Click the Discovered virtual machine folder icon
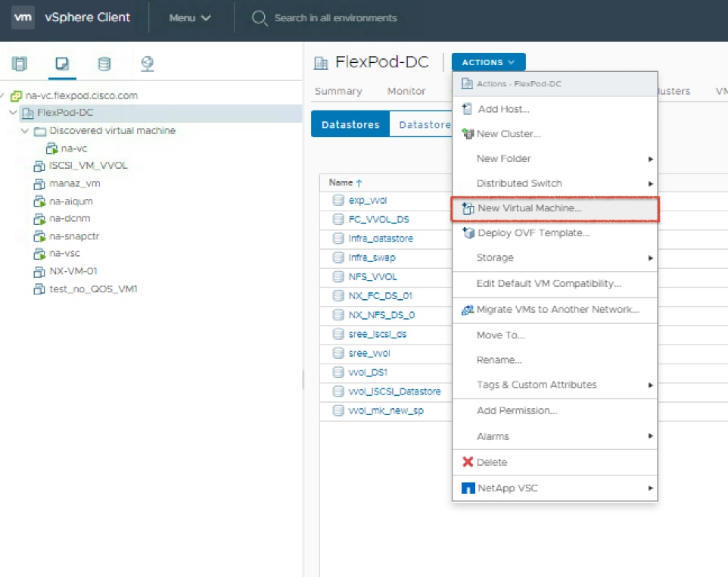The width and height of the screenshot is (728, 577). tap(40, 132)
